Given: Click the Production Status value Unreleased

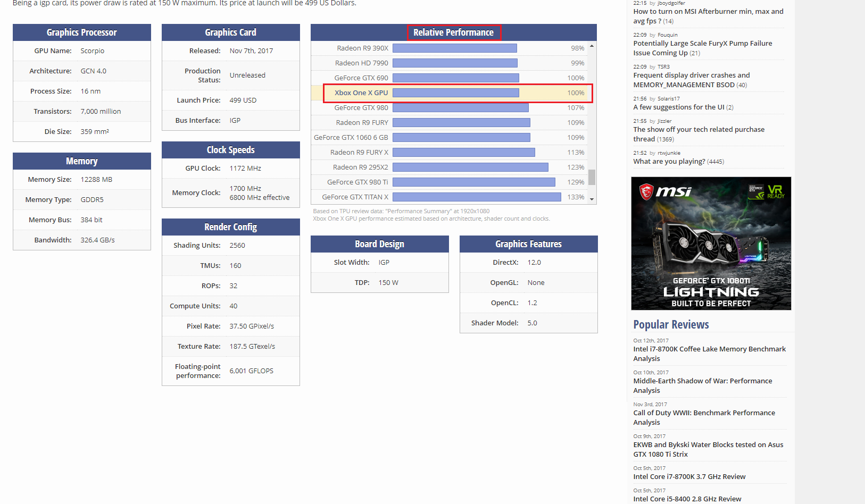Looking at the screenshot, I should click(247, 75).
